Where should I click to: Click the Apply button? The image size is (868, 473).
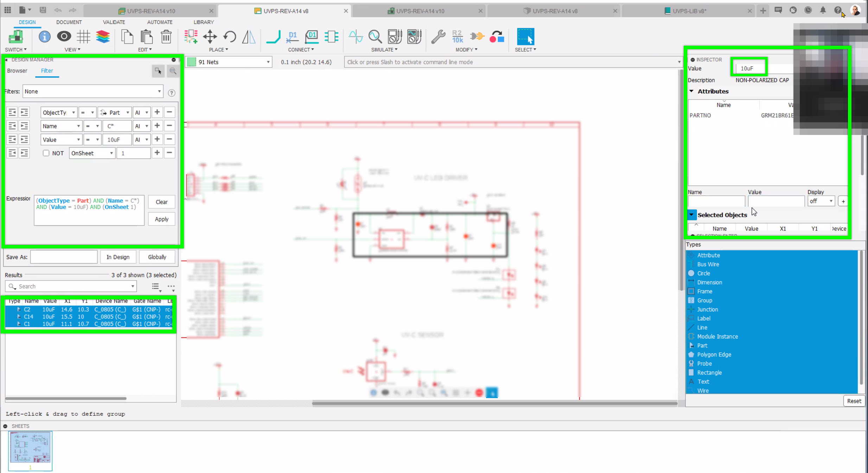pos(161,219)
